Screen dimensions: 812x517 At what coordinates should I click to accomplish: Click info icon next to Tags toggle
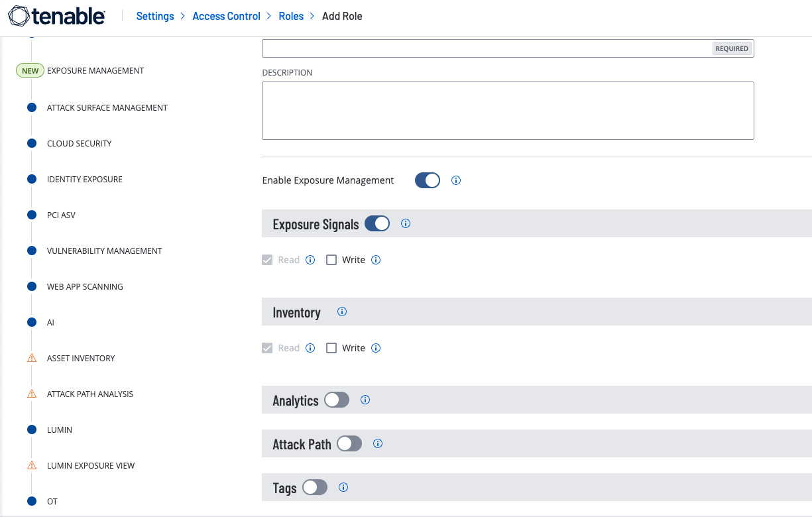[x=343, y=487]
